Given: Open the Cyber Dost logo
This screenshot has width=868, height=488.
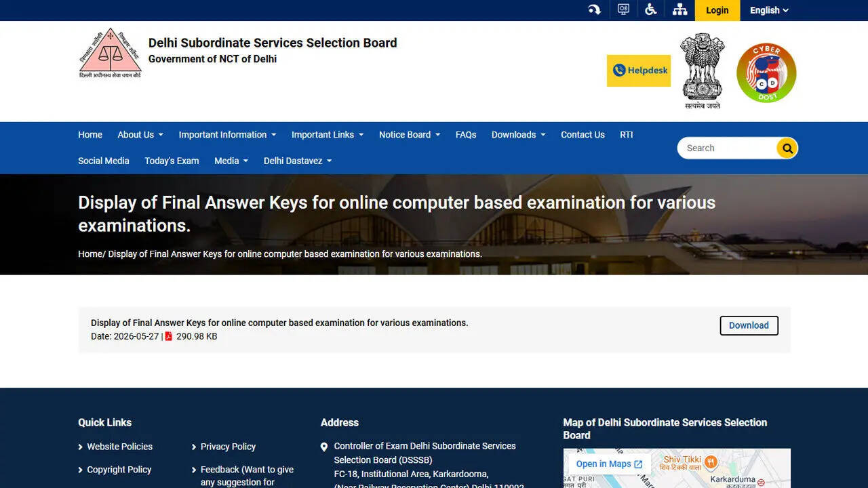Looking at the screenshot, I should click(766, 73).
